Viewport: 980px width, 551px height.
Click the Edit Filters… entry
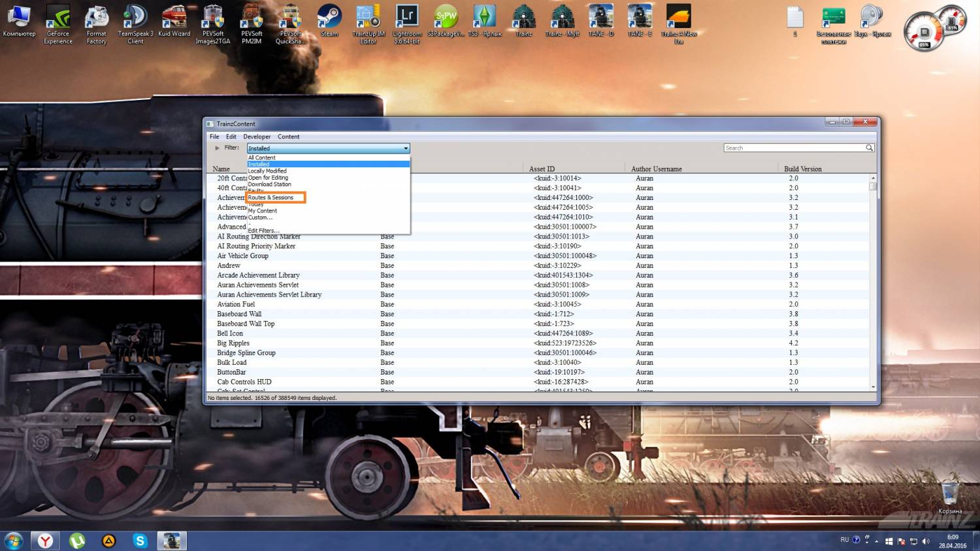point(263,231)
